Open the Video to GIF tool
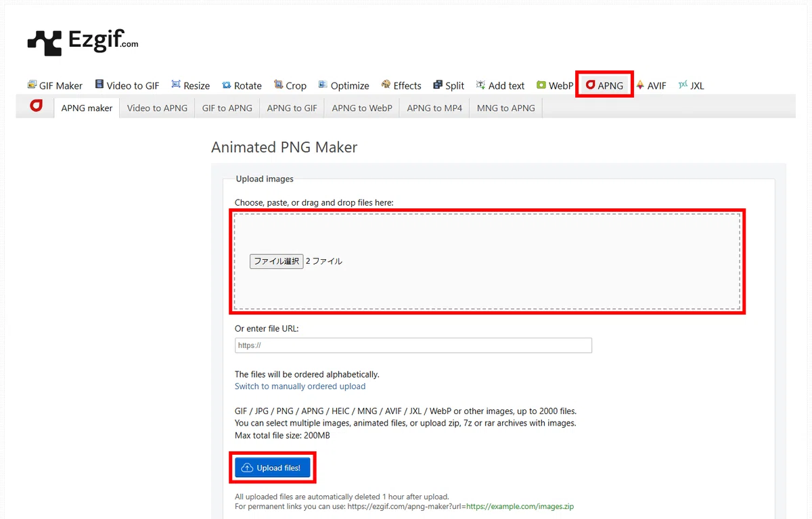 click(x=127, y=85)
